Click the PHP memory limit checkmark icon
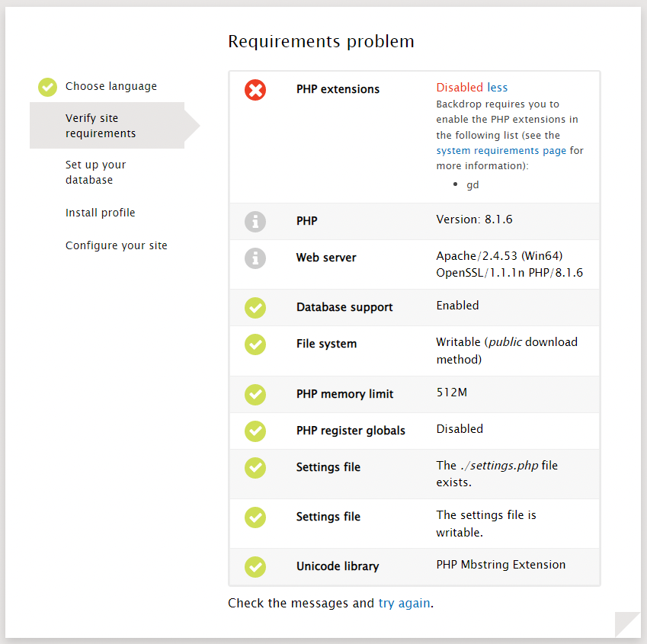Viewport: 647px width, 644px height. [x=255, y=394]
